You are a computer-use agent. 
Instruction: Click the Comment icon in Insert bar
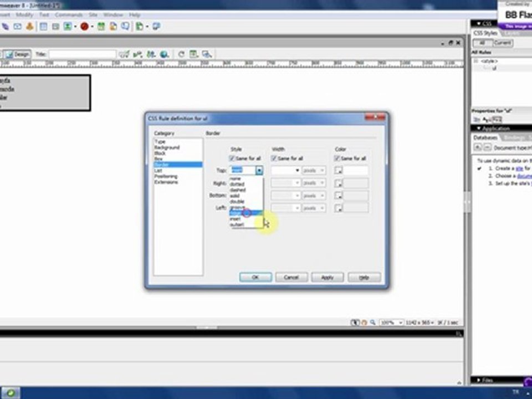125,27
